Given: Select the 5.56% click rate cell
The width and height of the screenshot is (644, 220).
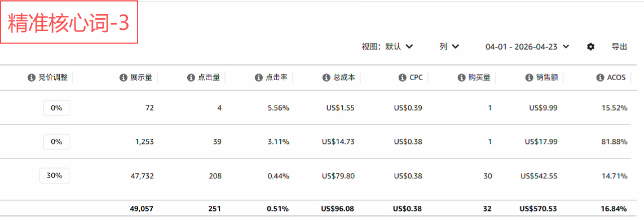Looking at the screenshot, I should point(279,108).
